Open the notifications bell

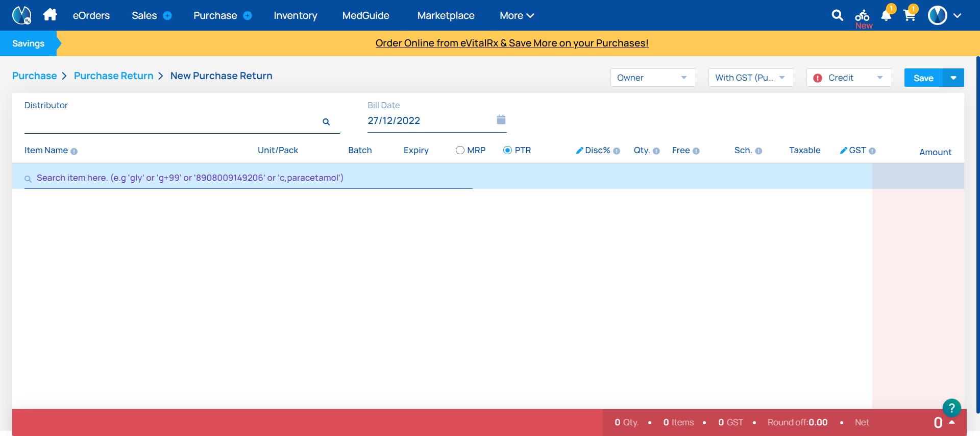887,14
